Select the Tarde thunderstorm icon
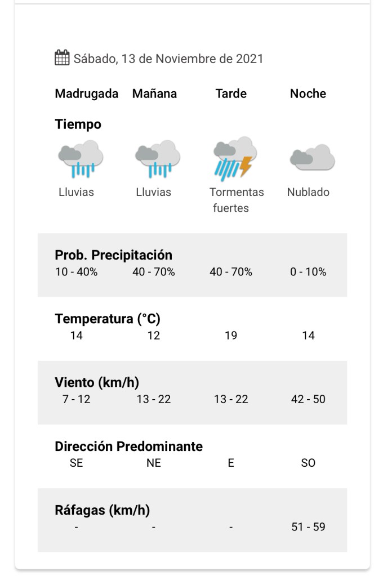Screen dimensions: 392x576 click(x=234, y=158)
